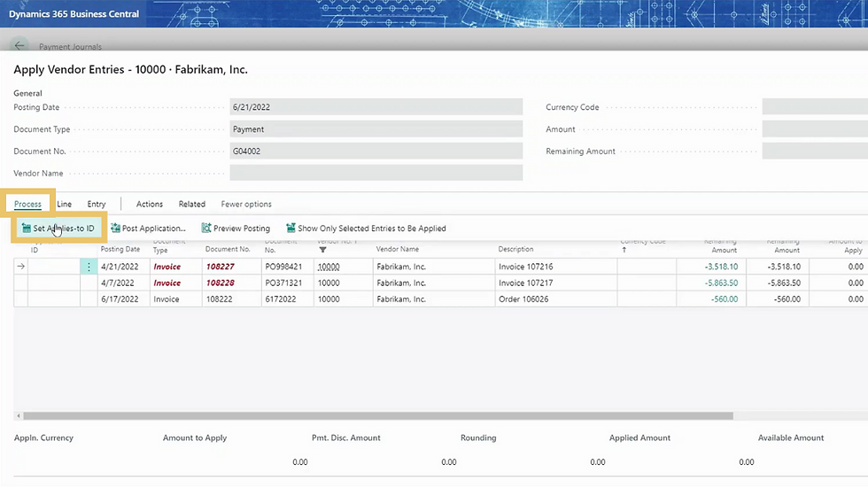
Task: Click Dynamics 365 Business Central title
Action: [x=74, y=14]
